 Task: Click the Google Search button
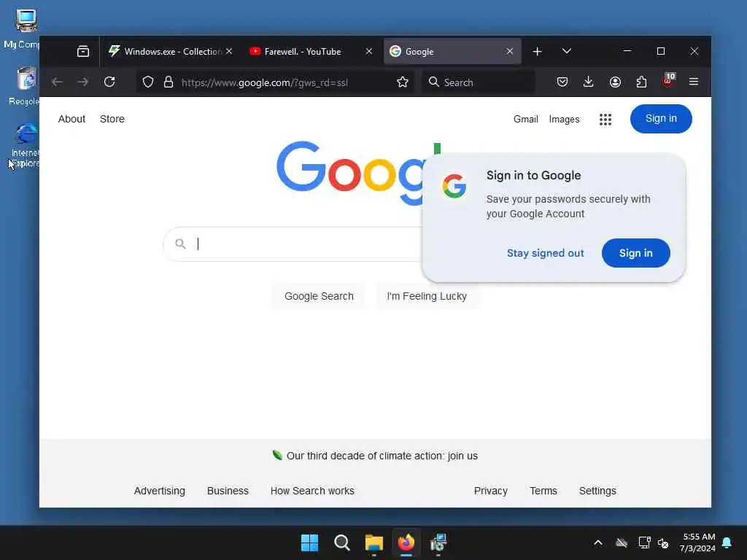(319, 296)
